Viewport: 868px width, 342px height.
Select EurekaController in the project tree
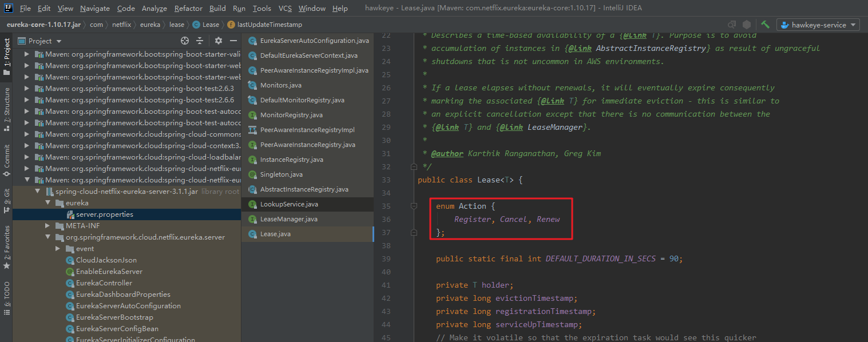click(104, 283)
